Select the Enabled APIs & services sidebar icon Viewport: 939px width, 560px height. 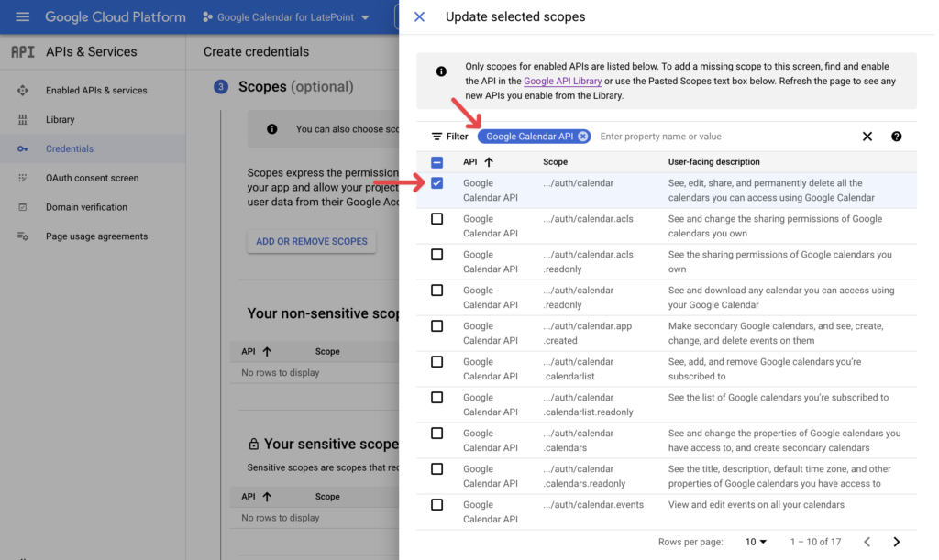tap(23, 90)
